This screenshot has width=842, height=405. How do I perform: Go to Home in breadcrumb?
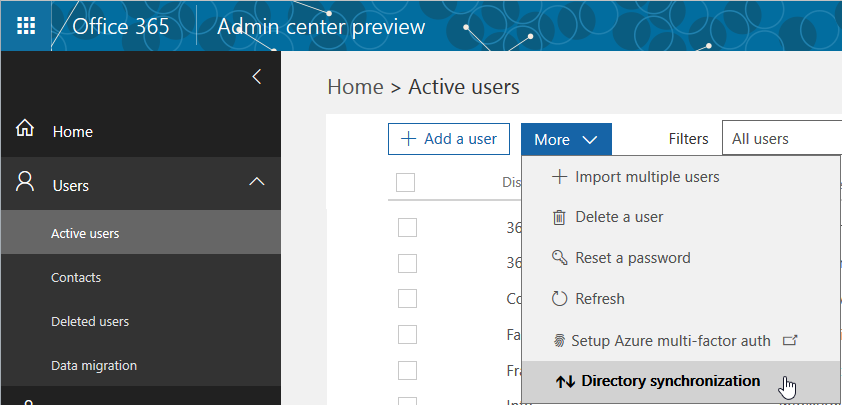355,87
